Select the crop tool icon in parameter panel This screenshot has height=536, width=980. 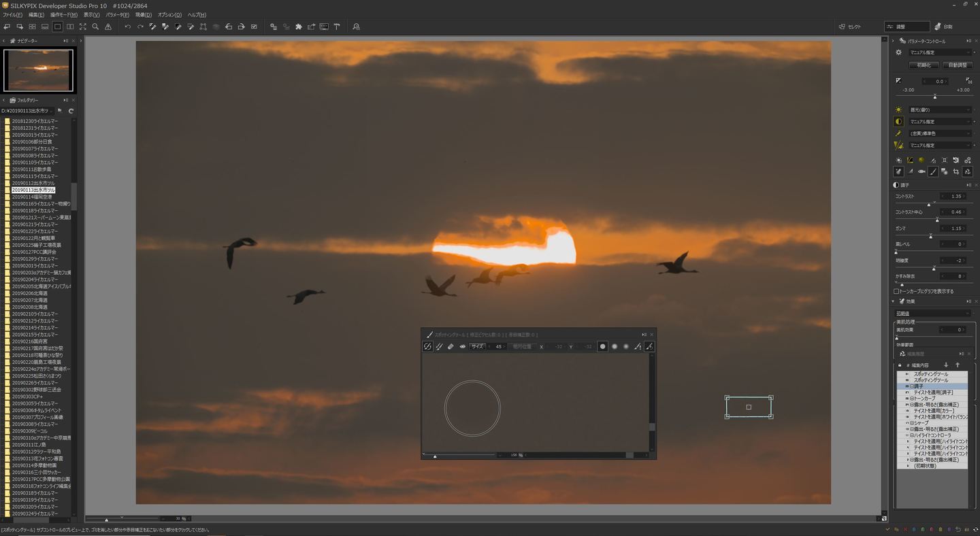tap(956, 171)
